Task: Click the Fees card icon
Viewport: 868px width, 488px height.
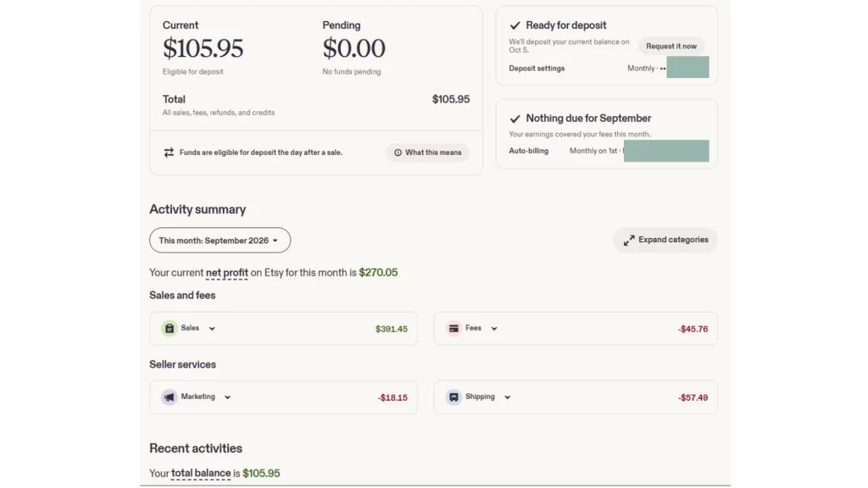Action: (x=453, y=328)
